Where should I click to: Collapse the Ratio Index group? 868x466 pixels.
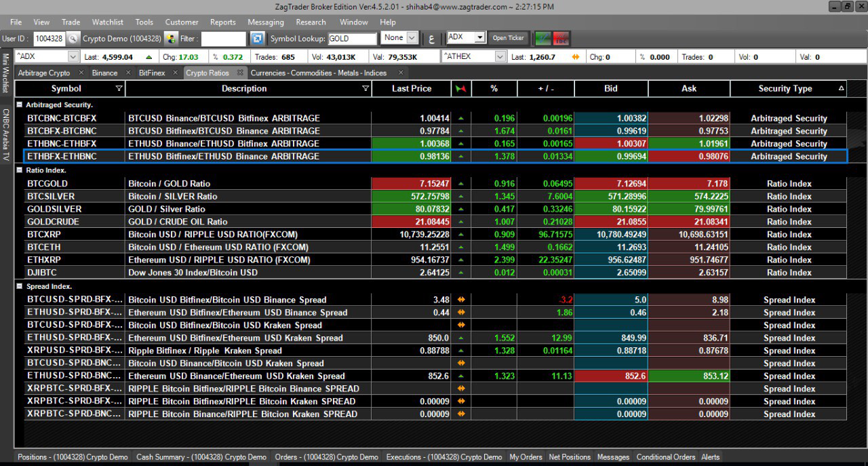pyautogui.click(x=19, y=170)
